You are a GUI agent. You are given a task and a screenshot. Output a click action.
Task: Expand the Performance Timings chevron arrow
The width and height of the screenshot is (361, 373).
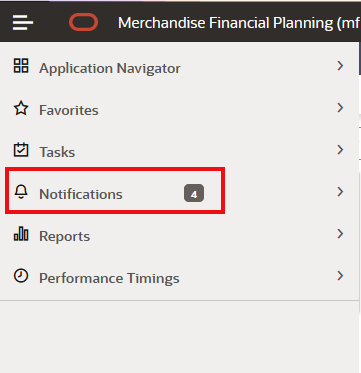pyautogui.click(x=340, y=276)
